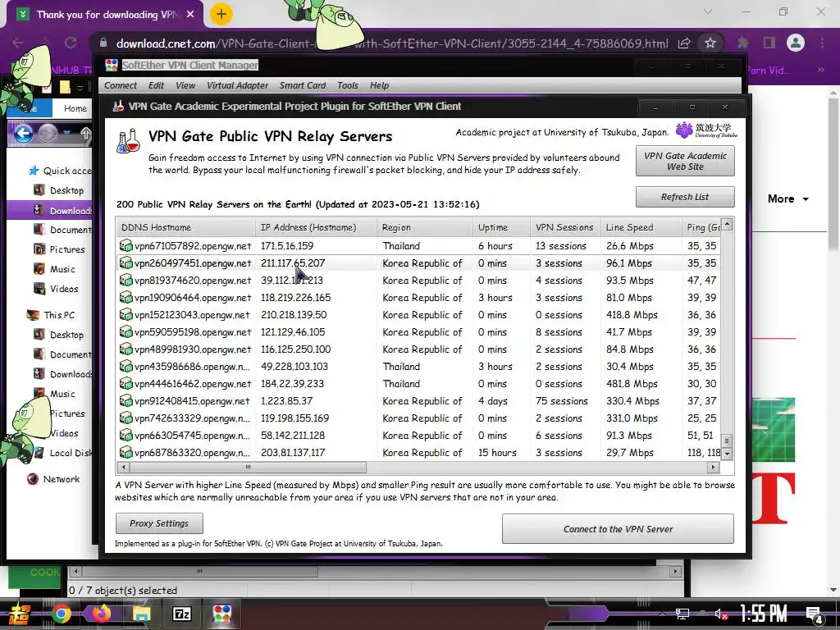Select IP address 210.218.139.50 cell
This screenshot has width=840, height=630.
294,314
